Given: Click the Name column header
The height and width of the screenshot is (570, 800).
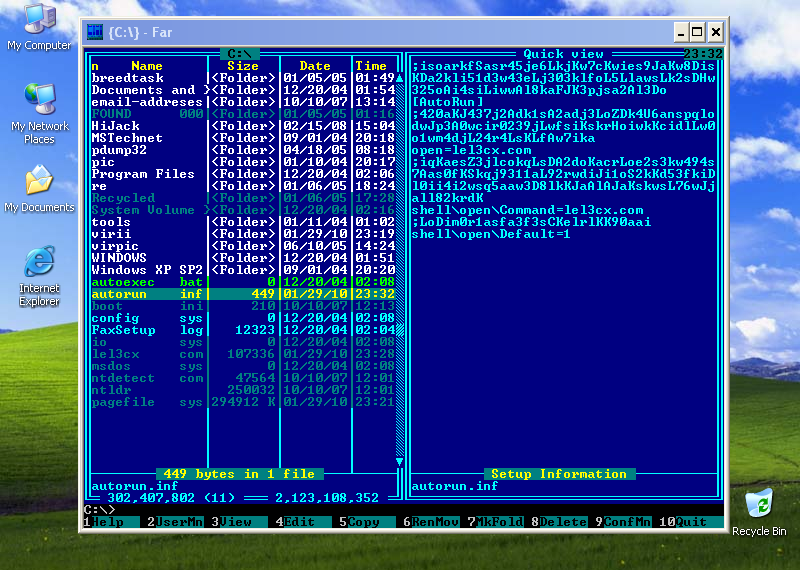Looking at the screenshot, I should [x=147, y=66].
